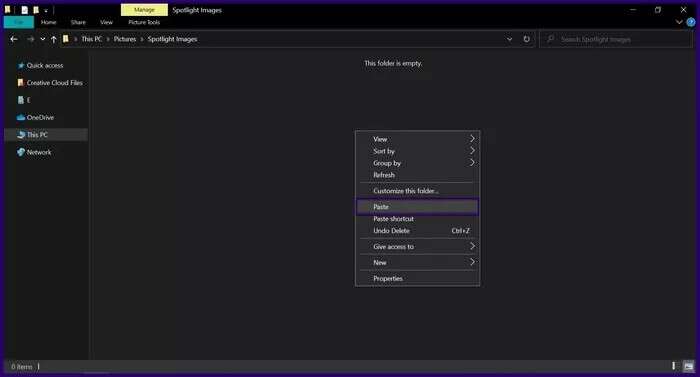Click the new folder quick toolbar icon

[x=36, y=10]
